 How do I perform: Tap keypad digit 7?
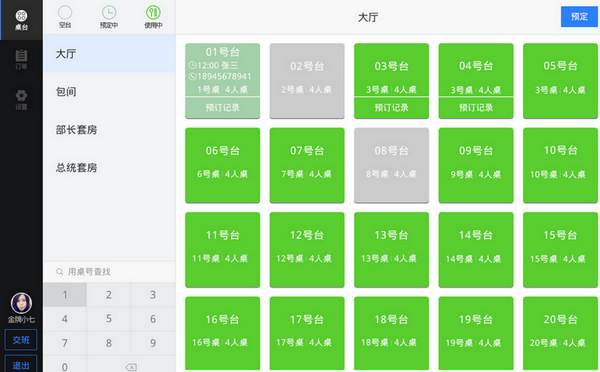point(65,343)
